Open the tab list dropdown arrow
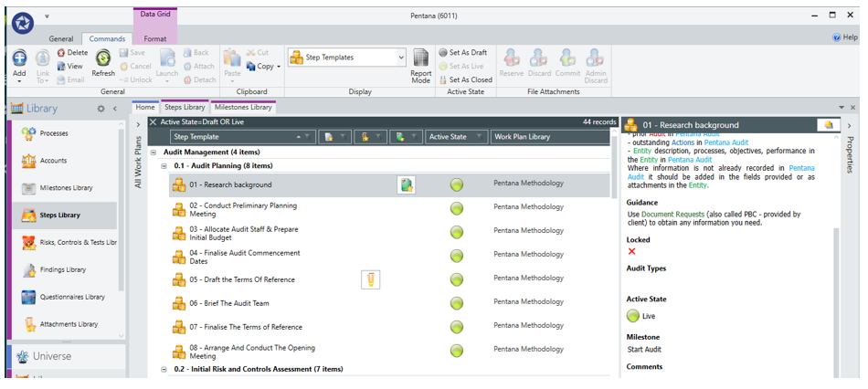This screenshot has width=868, height=389. click(842, 107)
